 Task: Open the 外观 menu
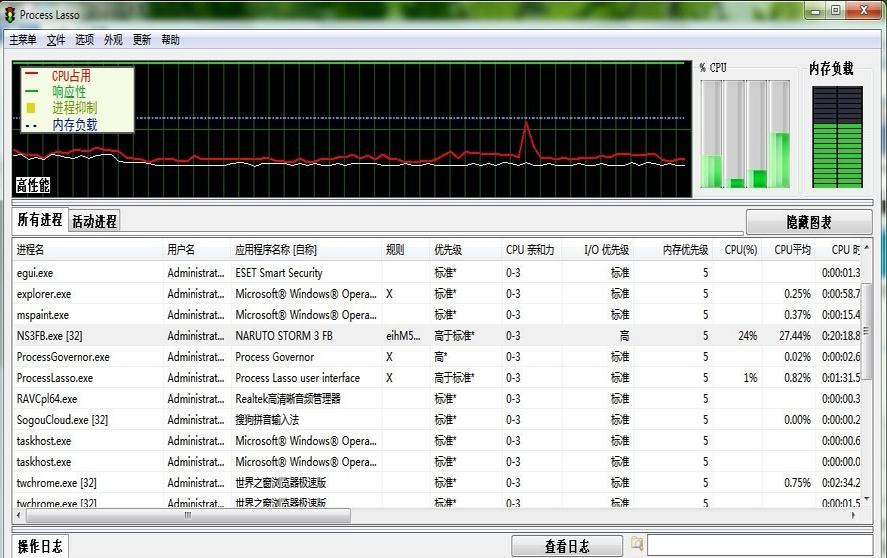point(113,40)
